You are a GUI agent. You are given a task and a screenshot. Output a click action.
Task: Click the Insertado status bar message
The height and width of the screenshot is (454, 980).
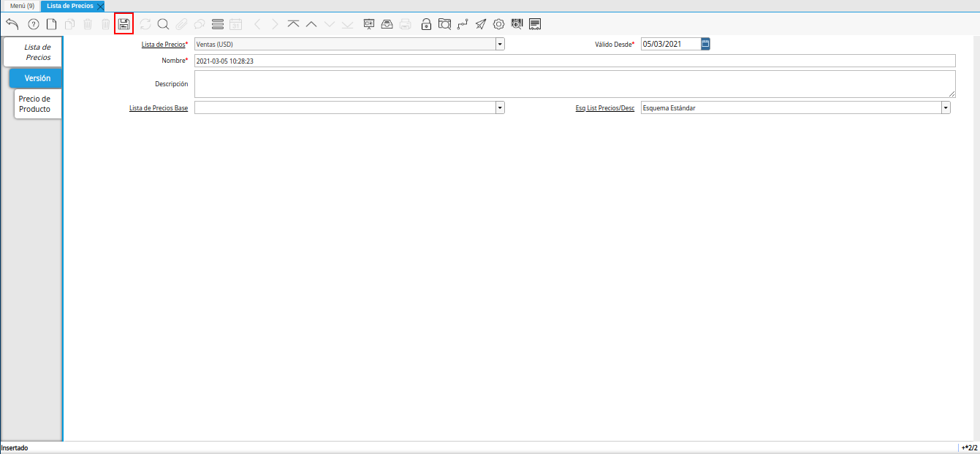tap(14, 447)
